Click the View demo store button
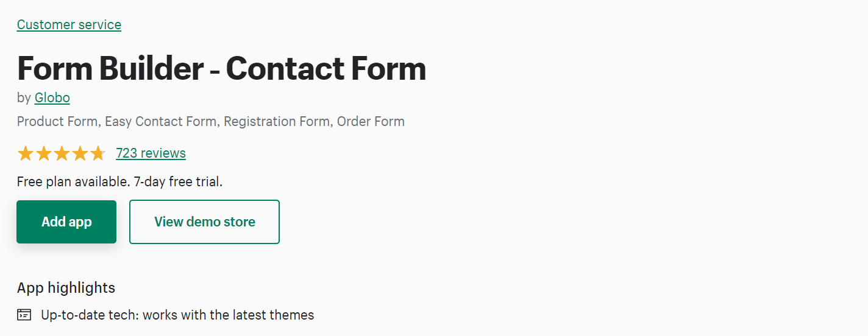Screen dimensions: 868x336 click(x=204, y=222)
